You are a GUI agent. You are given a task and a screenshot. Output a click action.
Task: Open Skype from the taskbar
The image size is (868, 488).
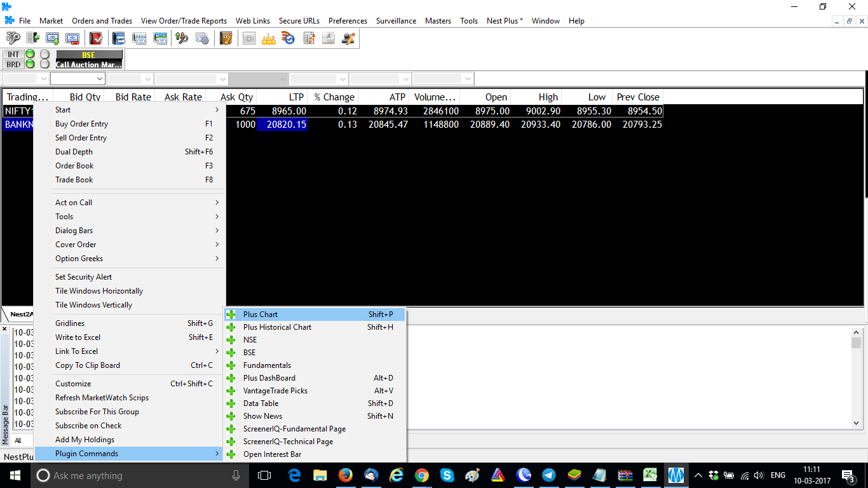[x=447, y=475]
